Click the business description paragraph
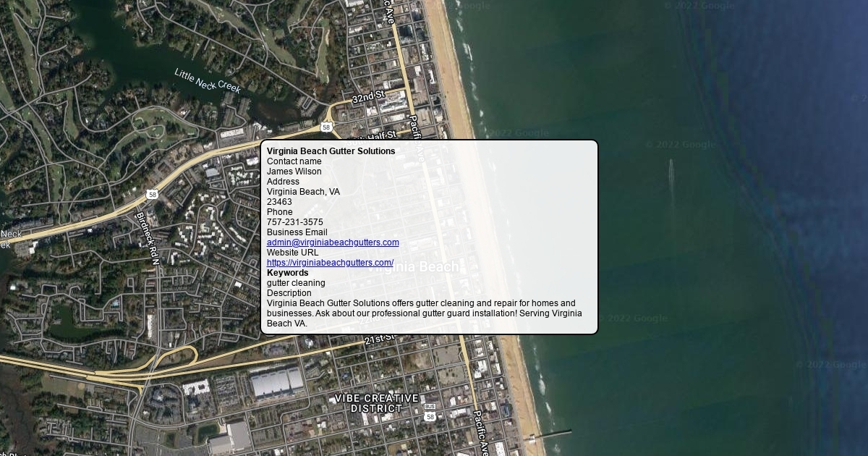Image resolution: width=868 pixels, height=456 pixels. (424, 313)
